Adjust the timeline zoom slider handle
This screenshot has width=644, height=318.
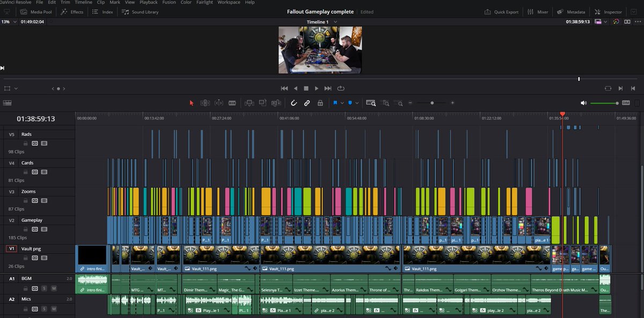click(432, 102)
